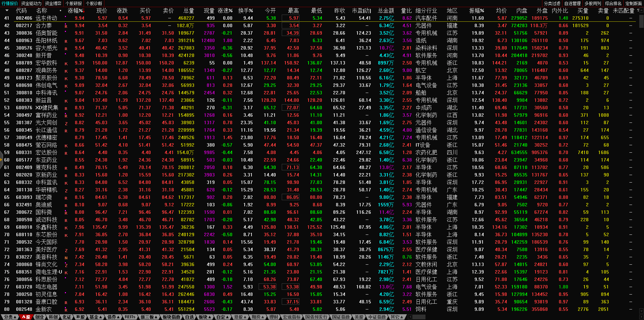
Task: Switch to the 资金驱动力 tab
Action: tap(31, 3)
